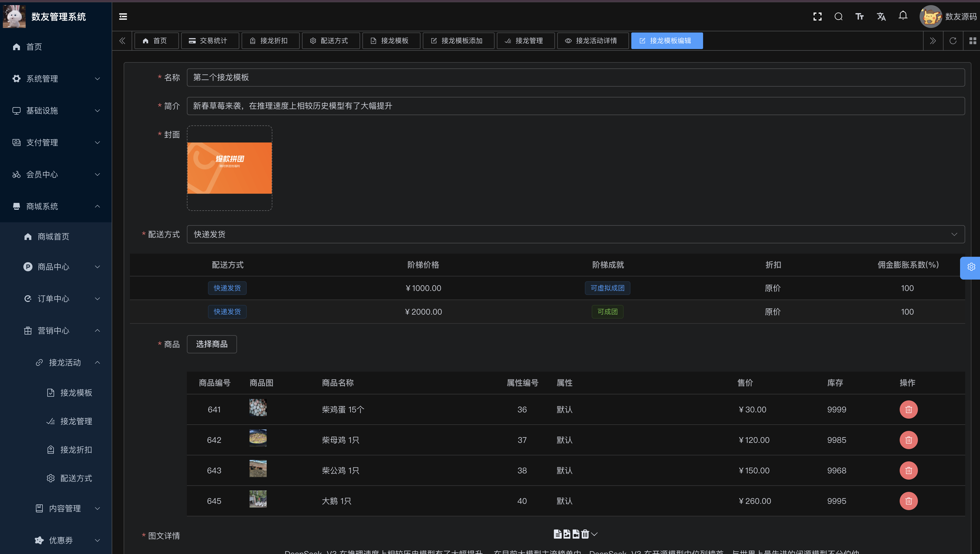Open 配送方式 in the sidebar

point(56,479)
